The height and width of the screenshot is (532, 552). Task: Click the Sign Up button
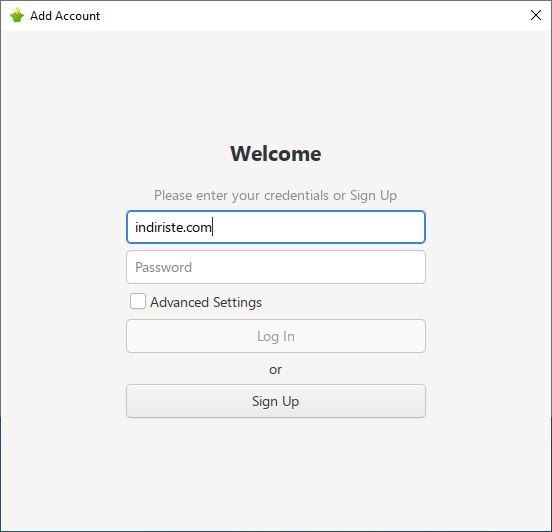tap(276, 401)
